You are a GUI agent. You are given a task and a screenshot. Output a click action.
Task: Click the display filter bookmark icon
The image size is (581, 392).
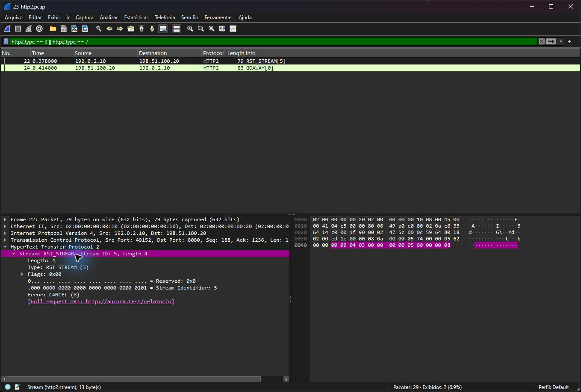[x=6, y=41]
